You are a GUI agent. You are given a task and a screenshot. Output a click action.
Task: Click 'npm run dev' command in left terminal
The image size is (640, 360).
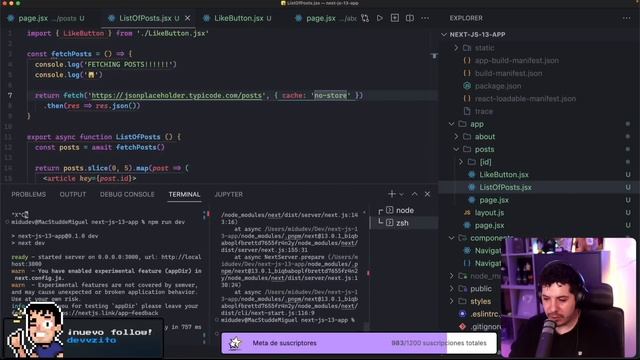[x=165, y=222]
